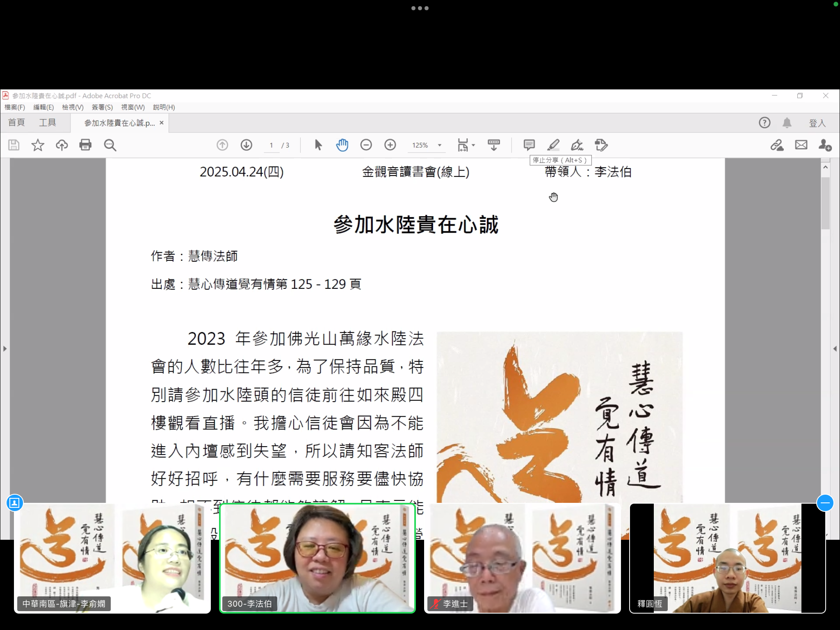Viewport: 840px width, 630px height.
Task: Zoom in with the plus circle button
Action: (390, 145)
